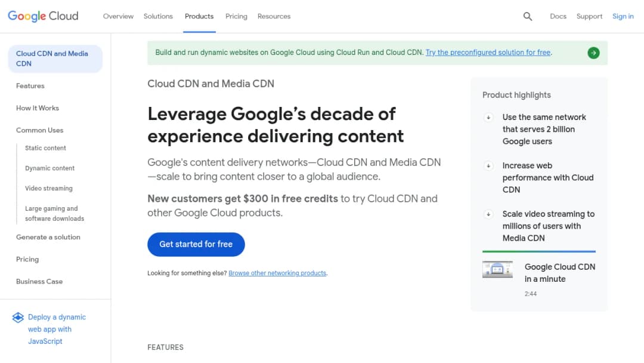Click the JavaScript deploy diamond icon
This screenshot has width=644, height=363.
click(x=18, y=318)
